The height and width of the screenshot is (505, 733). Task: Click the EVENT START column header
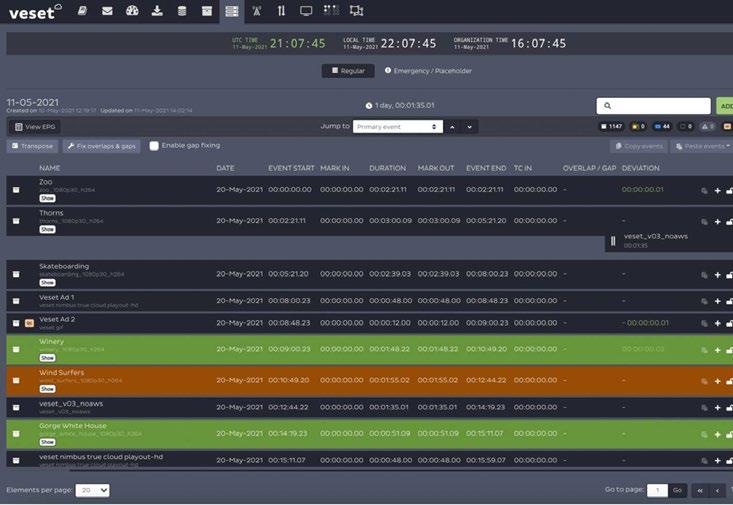291,168
